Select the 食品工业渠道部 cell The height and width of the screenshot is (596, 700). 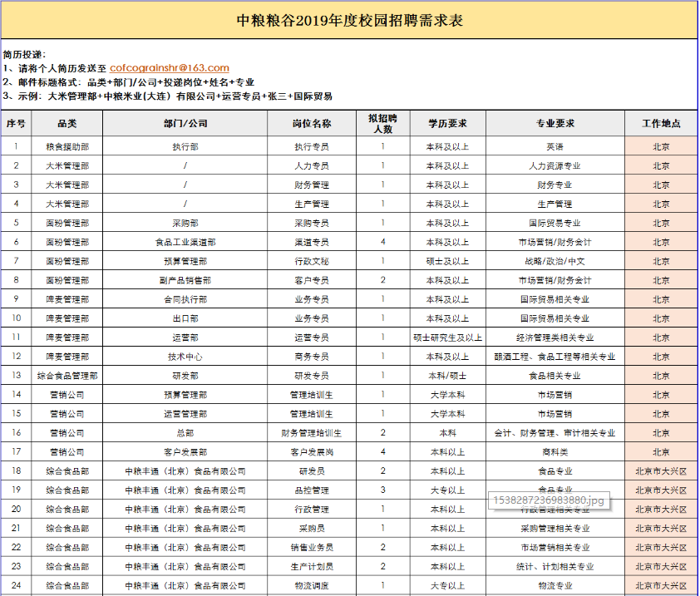pyautogui.click(x=185, y=242)
